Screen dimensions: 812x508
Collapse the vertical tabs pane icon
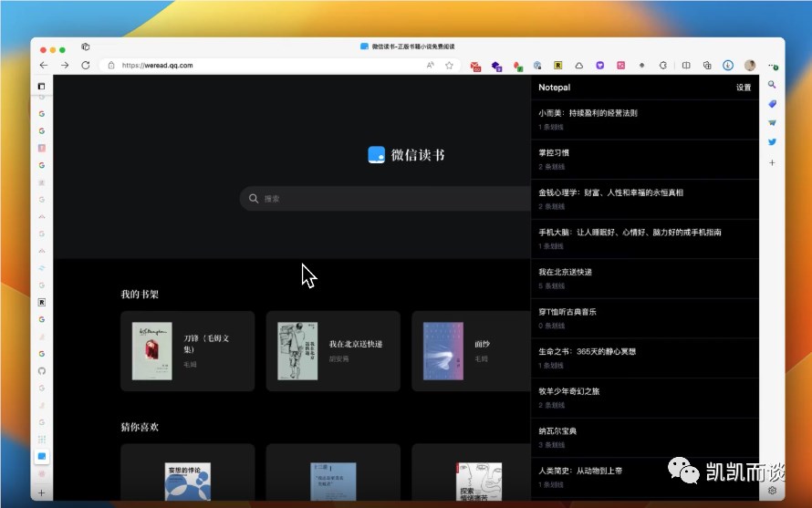pos(41,86)
